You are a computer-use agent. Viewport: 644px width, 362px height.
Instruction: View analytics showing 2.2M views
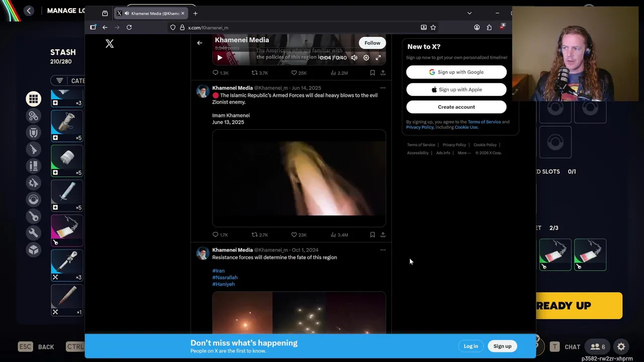coord(339,73)
